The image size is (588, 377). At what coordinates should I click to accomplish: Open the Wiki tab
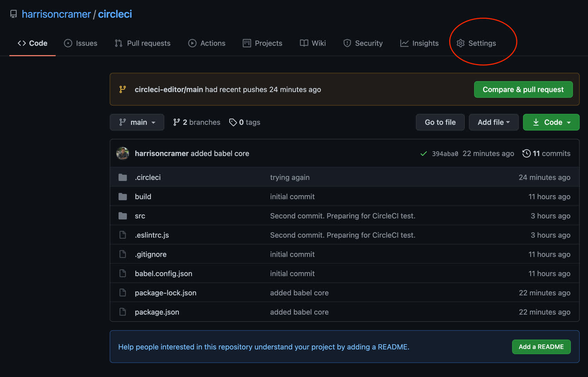click(x=312, y=43)
